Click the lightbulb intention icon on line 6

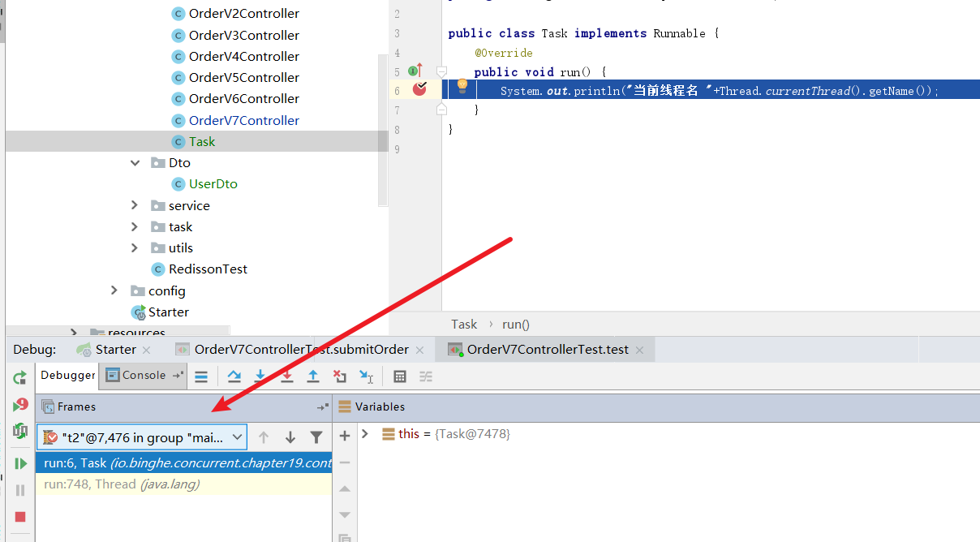click(x=462, y=85)
